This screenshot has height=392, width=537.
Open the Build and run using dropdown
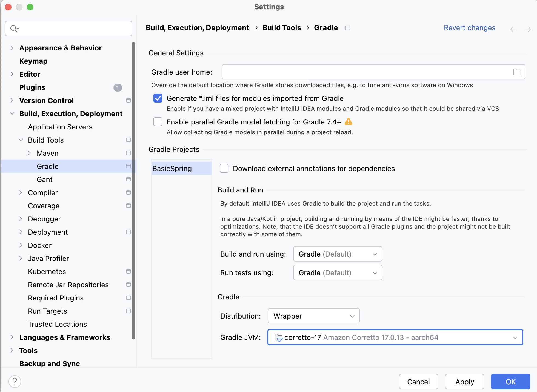pyautogui.click(x=338, y=254)
